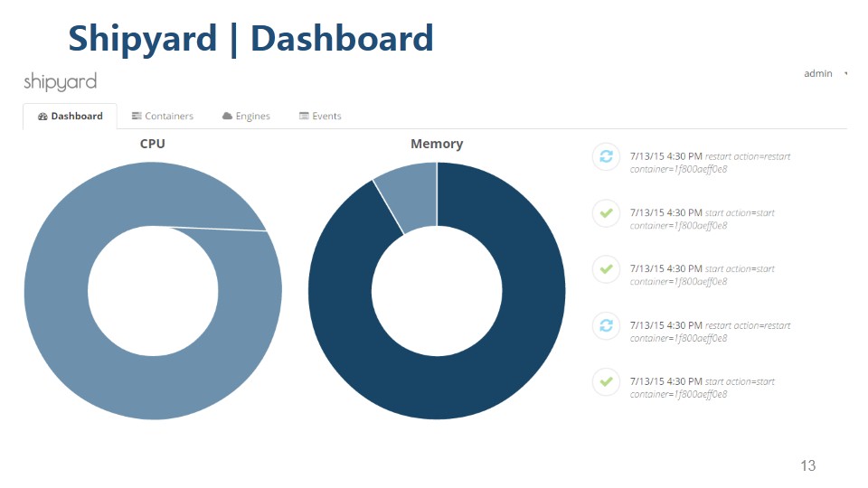Click the Dashboard gauge icon
868x488 pixels.
point(42,117)
